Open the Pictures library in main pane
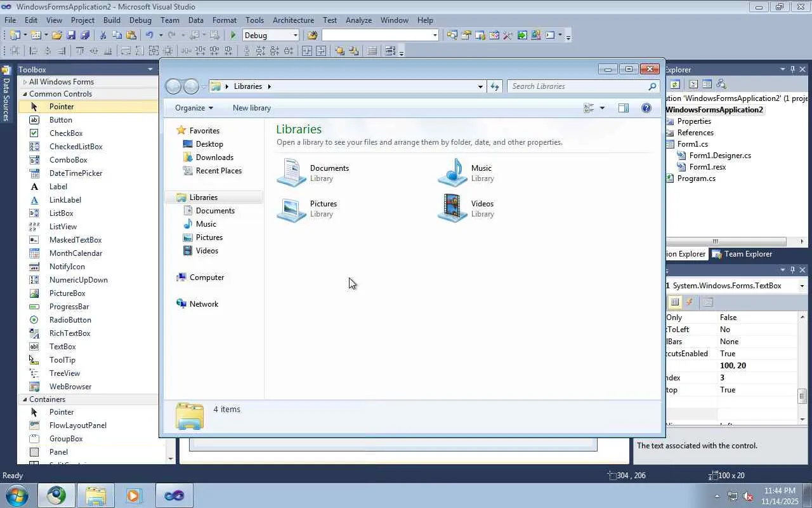 coord(308,208)
